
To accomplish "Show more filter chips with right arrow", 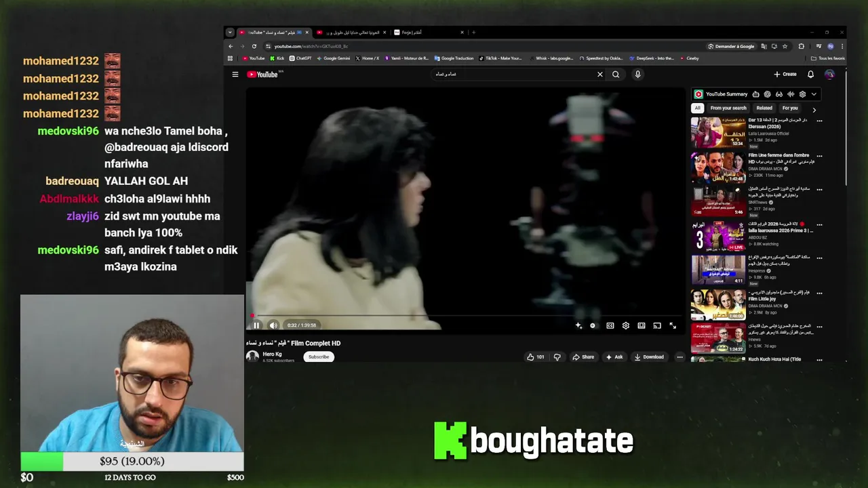I will 814,109.
